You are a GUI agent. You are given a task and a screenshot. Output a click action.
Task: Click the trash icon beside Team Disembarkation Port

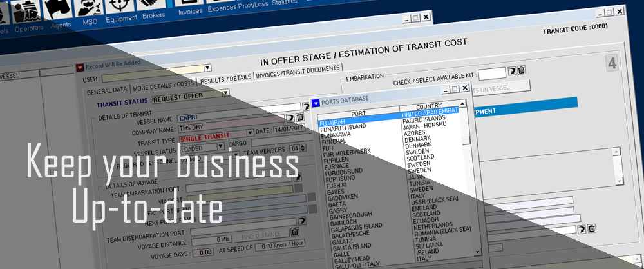(294, 232)
